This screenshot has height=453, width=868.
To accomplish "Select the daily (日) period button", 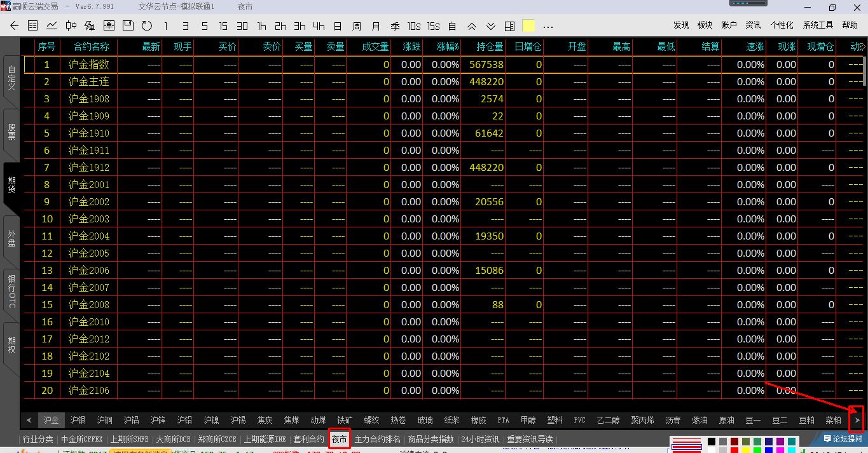I will pyautogui.click(x=338, y=26).
